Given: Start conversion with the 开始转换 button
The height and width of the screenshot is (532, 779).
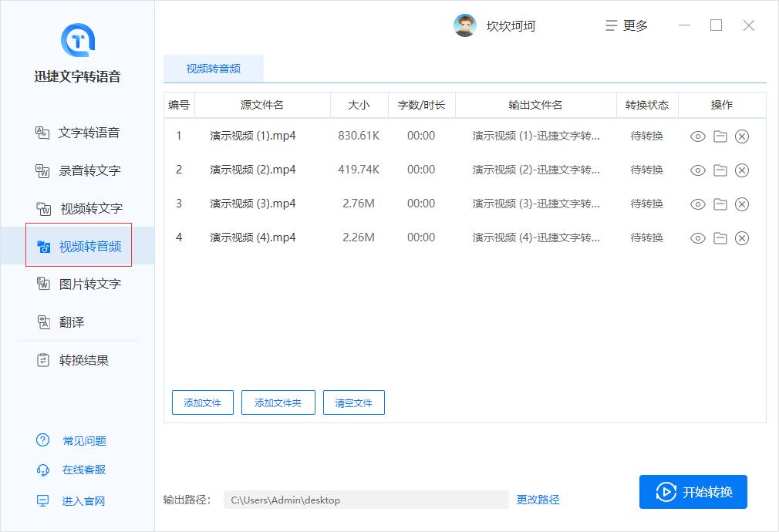Looking at the screenshot, I should [693, 491].
